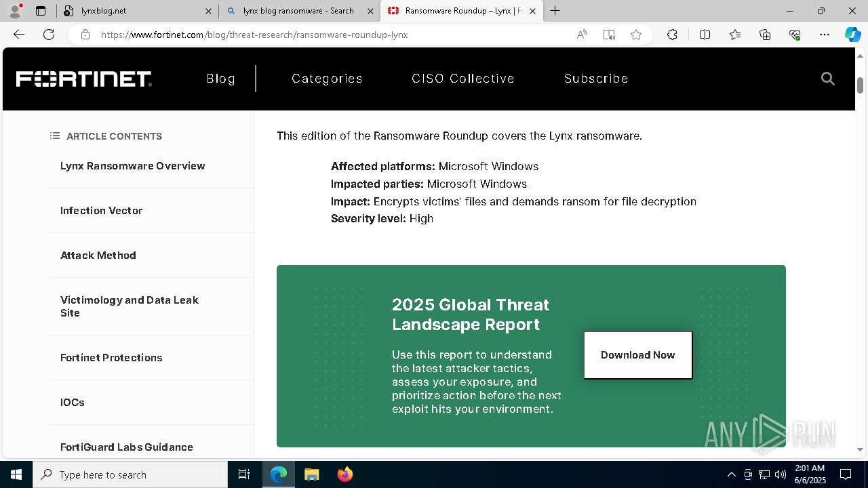Click the page vertical scrollbar thumb

(861, 85)
